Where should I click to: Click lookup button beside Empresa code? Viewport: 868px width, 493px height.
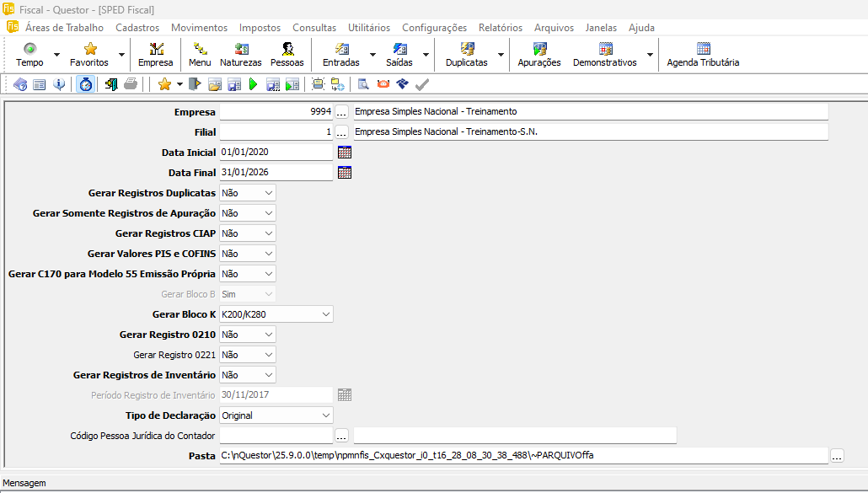click(x=341, y=112)
